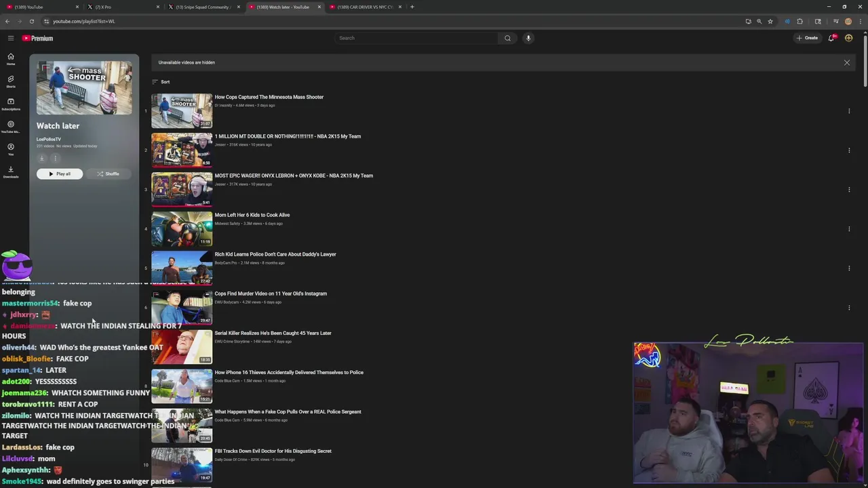Open options for Minnesota Mass Shooter video
The height and width of the screenshot is (488, 868).
[849, 111]
